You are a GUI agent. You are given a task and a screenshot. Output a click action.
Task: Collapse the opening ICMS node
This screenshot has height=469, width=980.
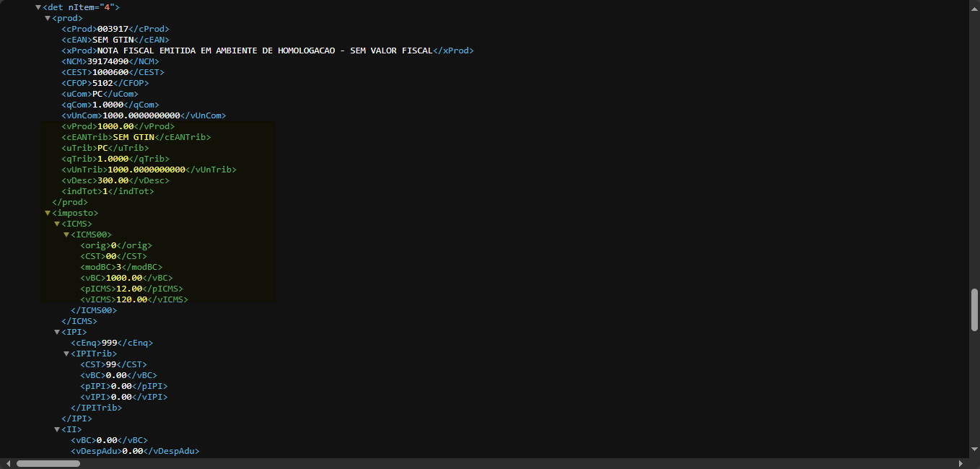(57, 224)
